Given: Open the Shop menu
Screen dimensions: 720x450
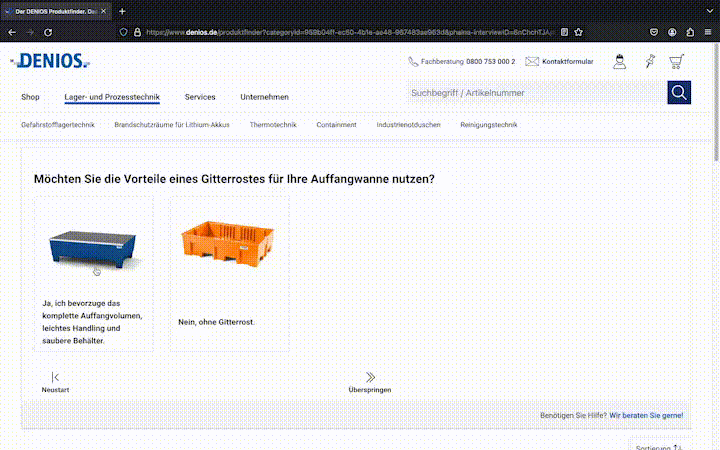Looking at the screenshot, I should tap(30, 97).
